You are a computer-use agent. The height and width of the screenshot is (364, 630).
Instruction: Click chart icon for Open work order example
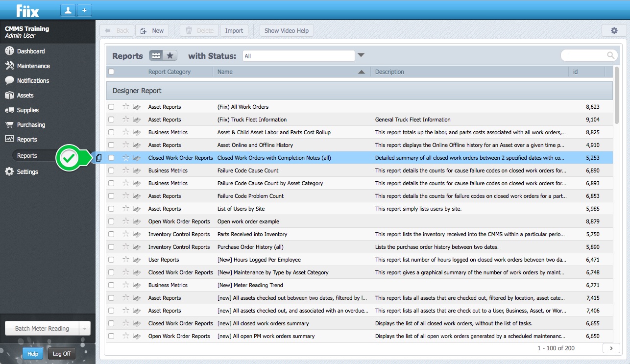(137, 221)
